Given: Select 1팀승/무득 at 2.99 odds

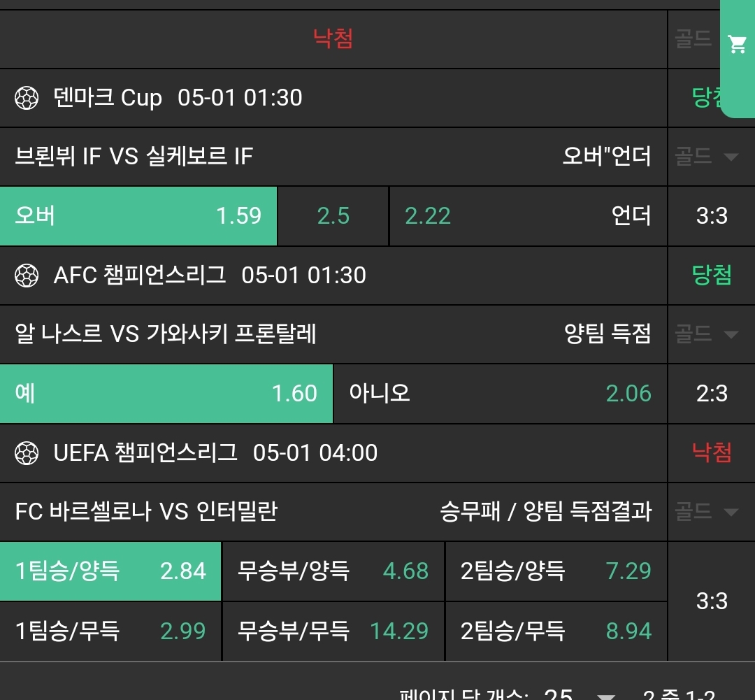Looking at the screenshot, I should point(110,631).
